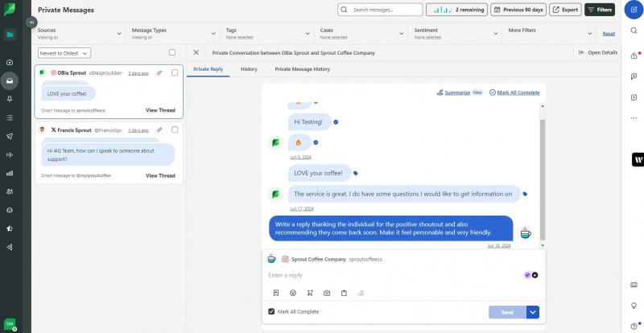Switch to Private Message History tab
Image resolution: width=644 pixels, height=333 pixels.
click(x=303, y=69)
